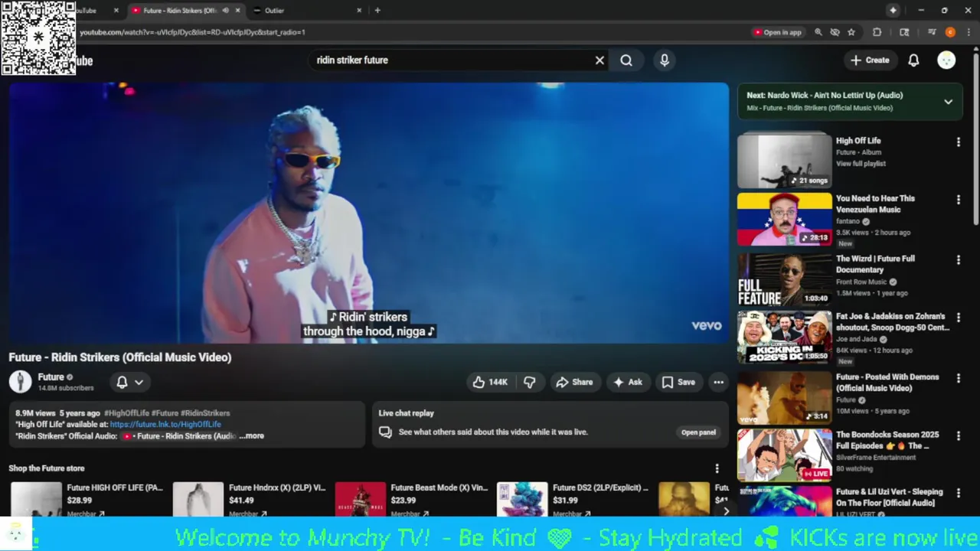Open the YouTube account avatar menu
This screenshot has height=551, width=980.
tap(946, 60)
